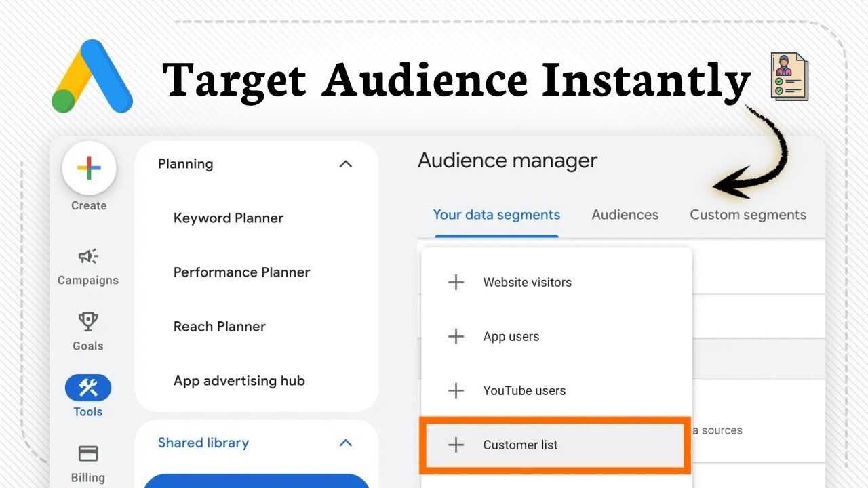The height and width of the screenshot is (488, 868).
Task: Collapse the Planning section chevron
Action: (x=345, y=164)
